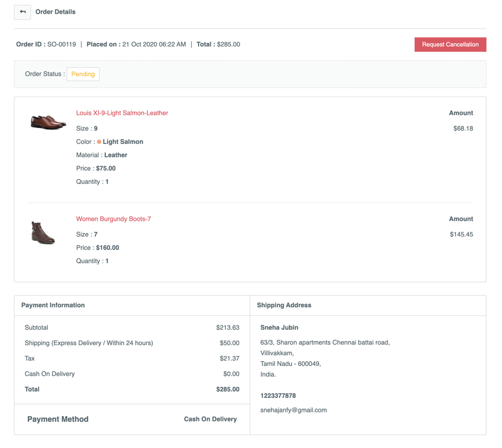Click the Express Delivery shipping row label

point(88,343)
